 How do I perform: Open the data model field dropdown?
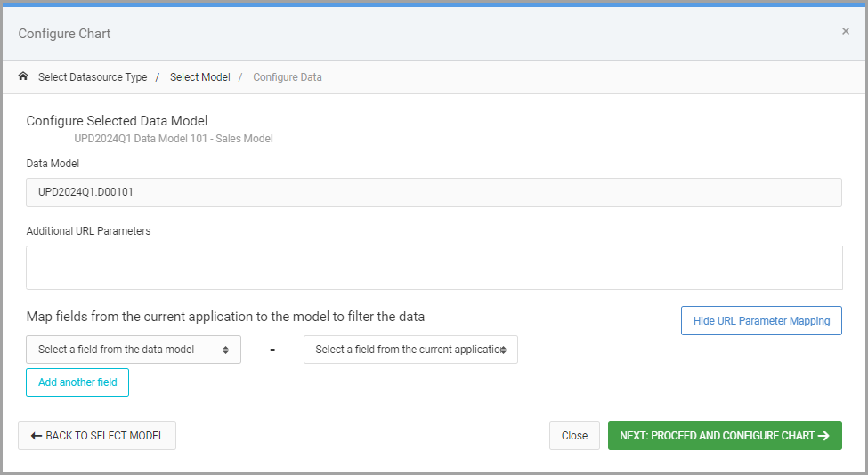134,350
